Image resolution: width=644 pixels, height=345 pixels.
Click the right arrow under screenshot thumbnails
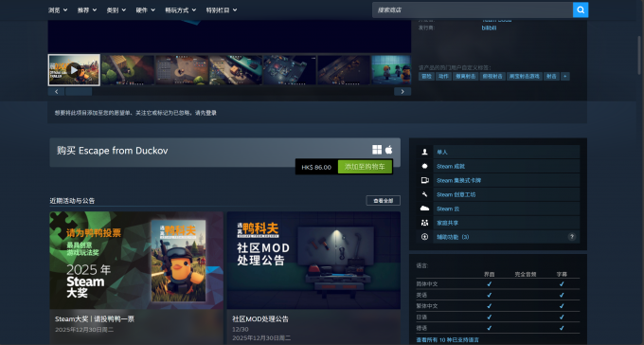pyautogui.click(x=402, y=92)
